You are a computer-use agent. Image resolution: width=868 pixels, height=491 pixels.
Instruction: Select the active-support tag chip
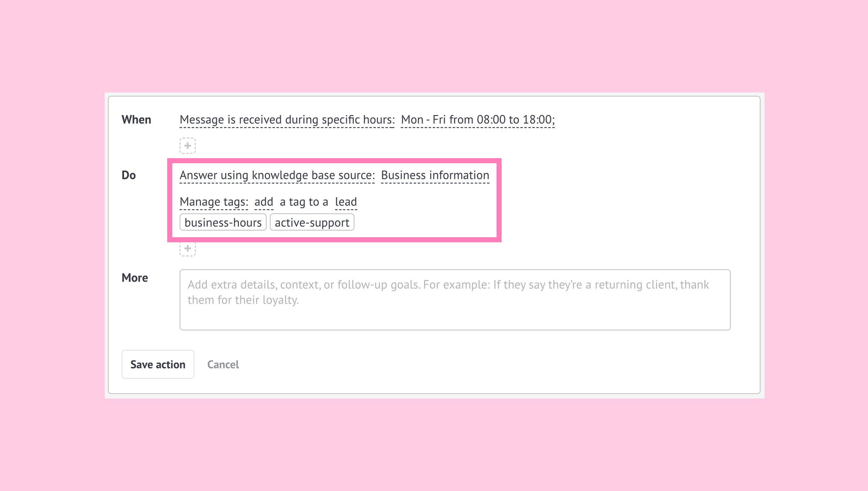coord(311,223)
